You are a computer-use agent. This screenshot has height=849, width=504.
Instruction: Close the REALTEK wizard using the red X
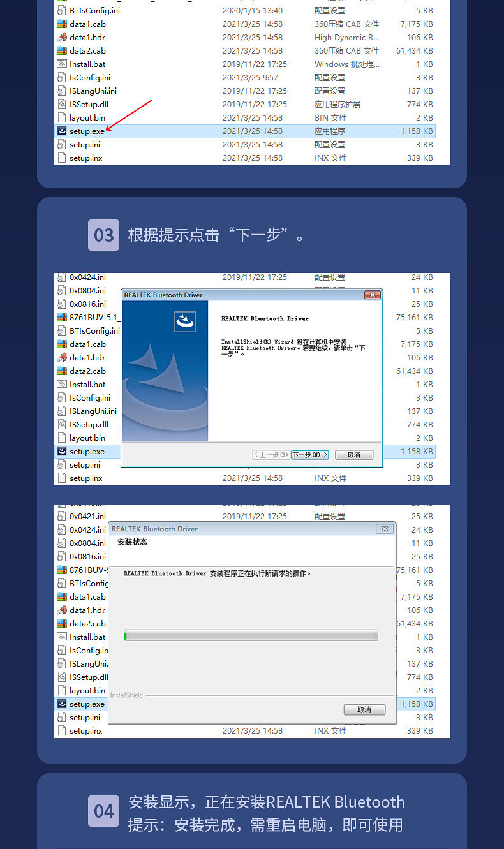pyautogui.click(x=373, y=295)
